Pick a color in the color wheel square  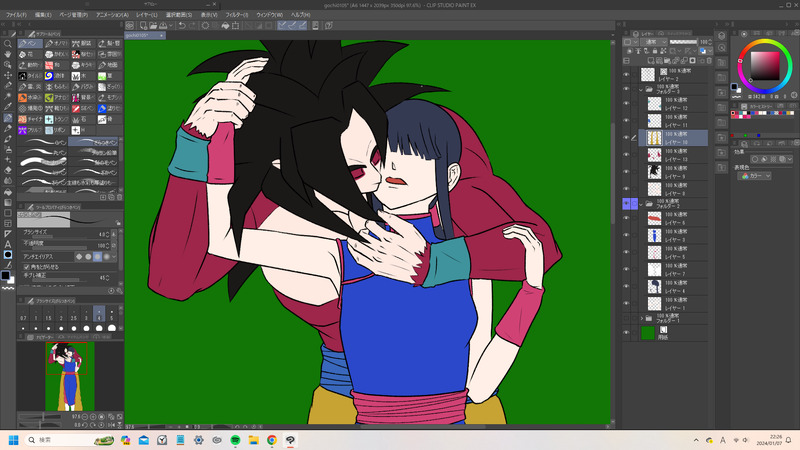point(765,64)
